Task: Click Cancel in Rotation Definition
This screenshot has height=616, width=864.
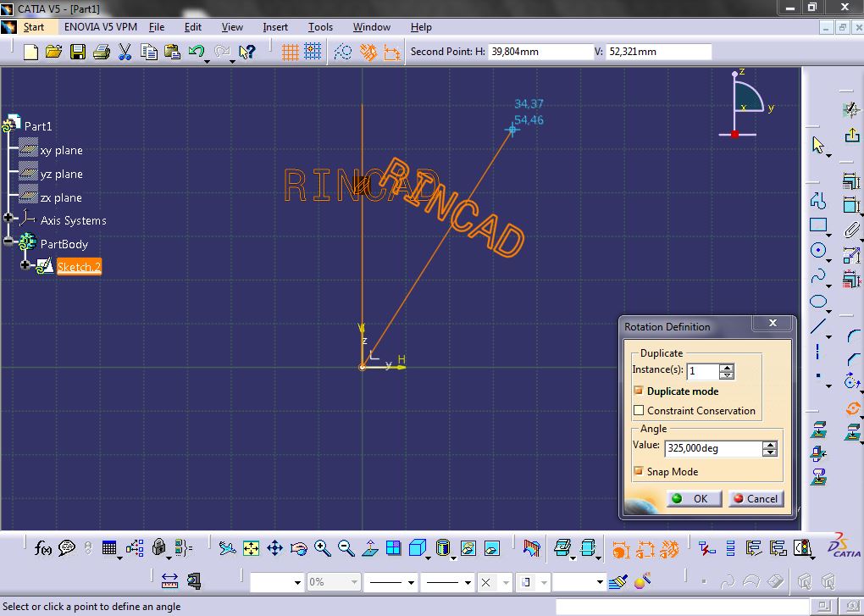Action: click(x=756, y=498)
